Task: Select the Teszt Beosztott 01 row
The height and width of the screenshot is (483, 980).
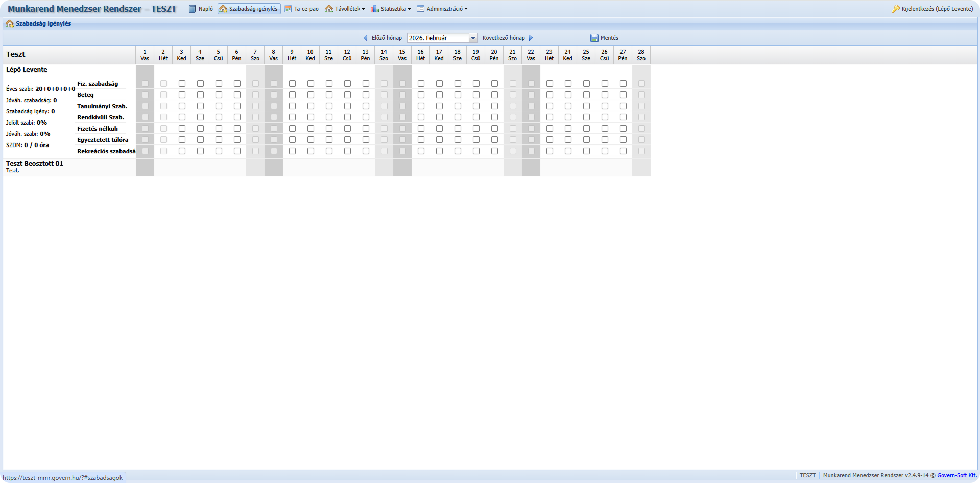Action: point(35,164)
